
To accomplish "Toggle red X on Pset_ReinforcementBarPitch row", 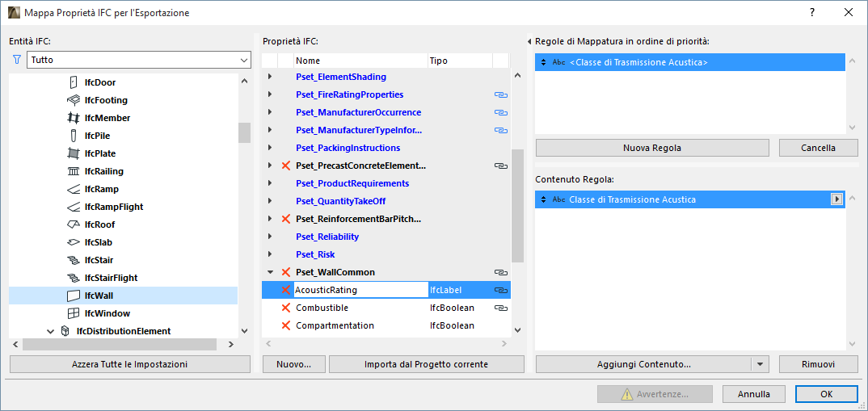I will [x=286, y=219].
